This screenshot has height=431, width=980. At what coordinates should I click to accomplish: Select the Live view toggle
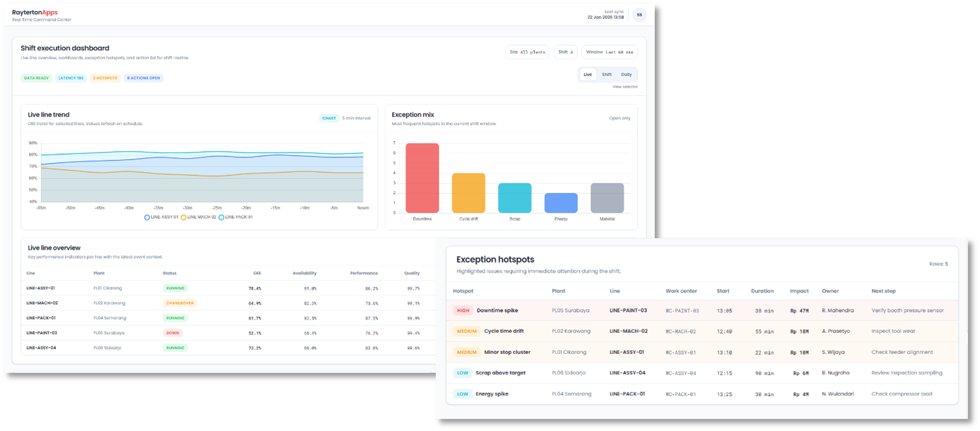[x=587, y=74]
